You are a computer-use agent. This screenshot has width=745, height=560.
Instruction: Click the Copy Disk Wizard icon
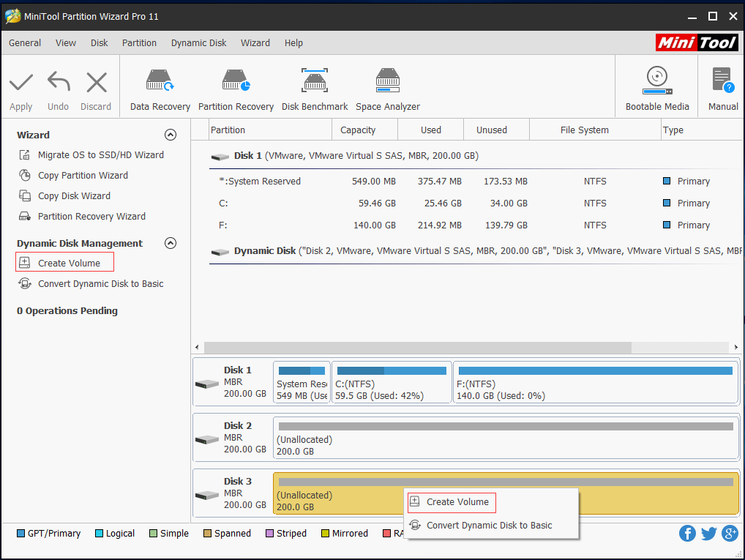click(x=25, y=196)
